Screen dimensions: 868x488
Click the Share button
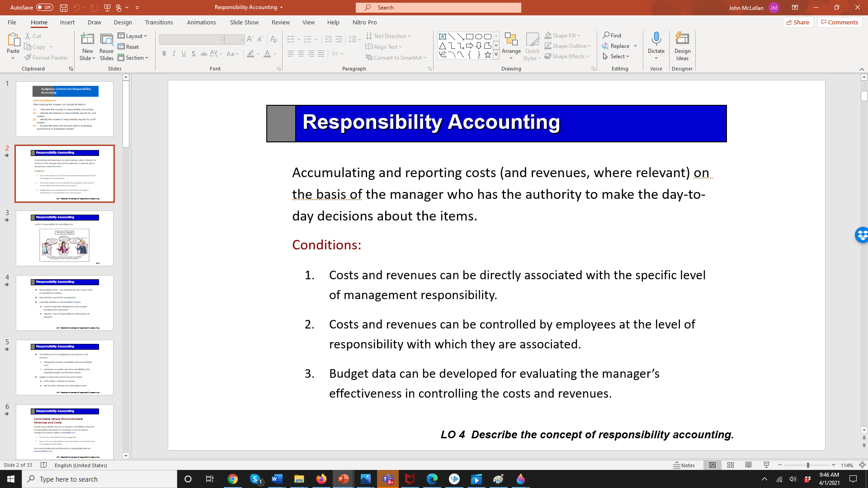tap(798, 22)
